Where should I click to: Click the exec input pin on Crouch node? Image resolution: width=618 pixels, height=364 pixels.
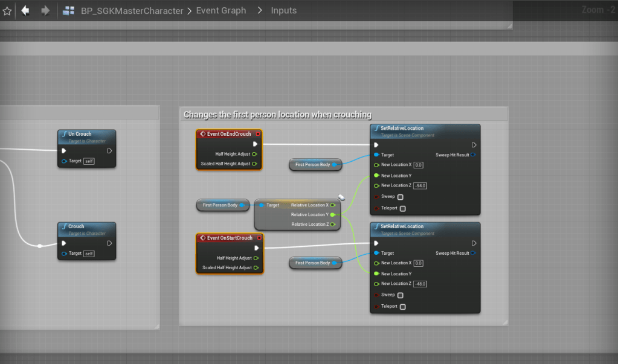(x=64, y=243)
